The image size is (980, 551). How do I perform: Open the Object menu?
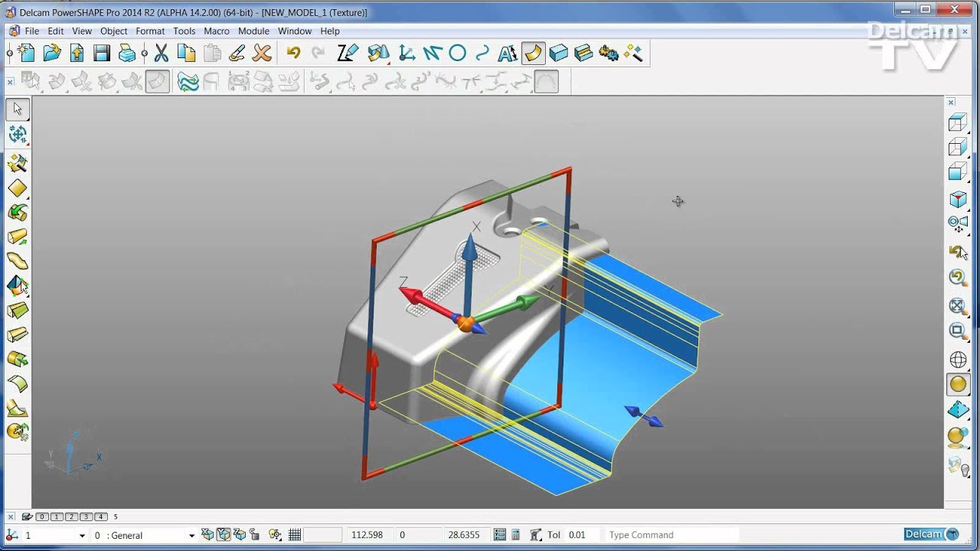(114, 31)
